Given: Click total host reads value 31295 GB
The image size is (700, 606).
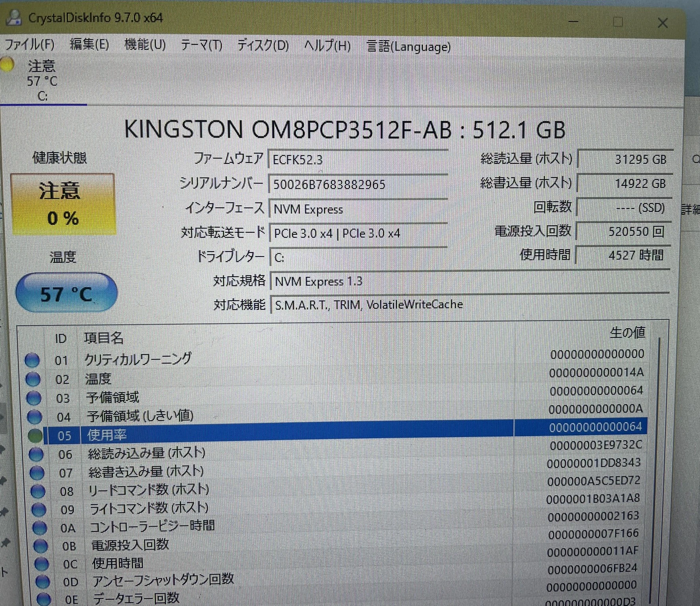Looking at the screenshot, I should point(625,159).
